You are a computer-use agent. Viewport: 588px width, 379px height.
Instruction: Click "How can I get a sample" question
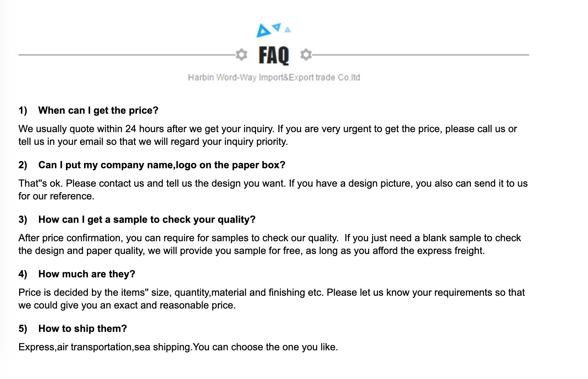click(x=147, y=220)
